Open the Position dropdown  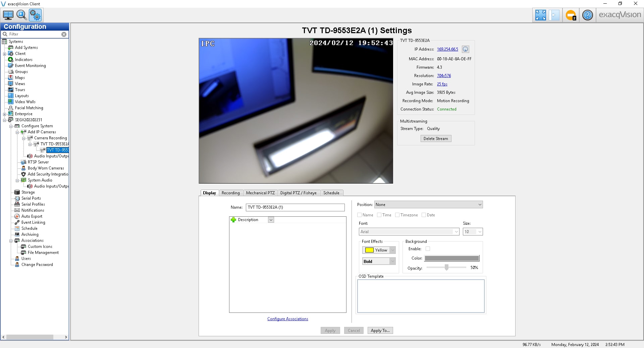point(428,205)
